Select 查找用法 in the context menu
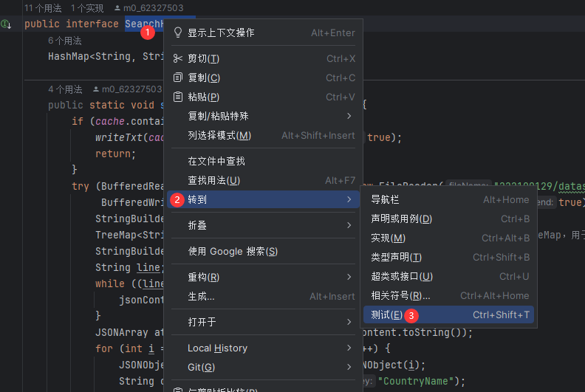The width and height of the screenshot is (585, 392). [214, 180]
